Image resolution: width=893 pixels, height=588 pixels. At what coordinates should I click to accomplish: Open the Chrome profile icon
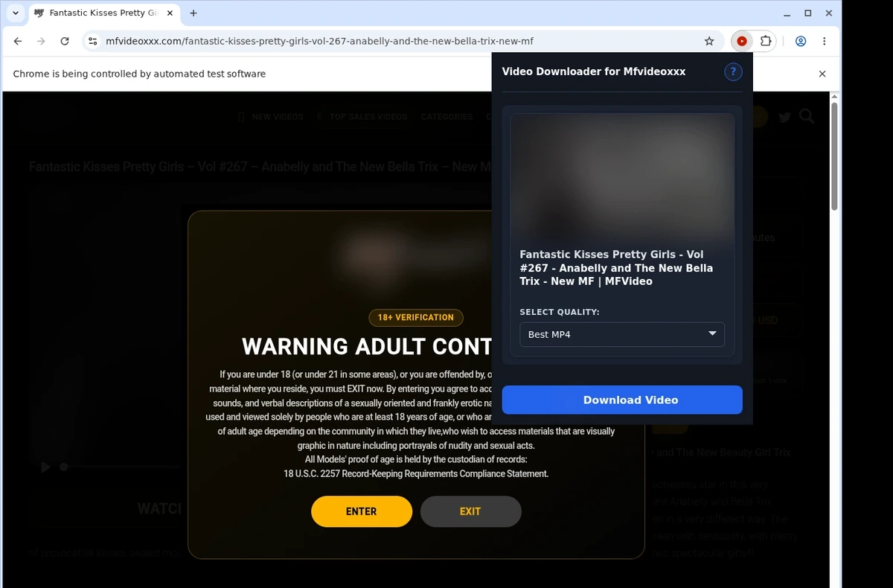(x=801, y=41)
